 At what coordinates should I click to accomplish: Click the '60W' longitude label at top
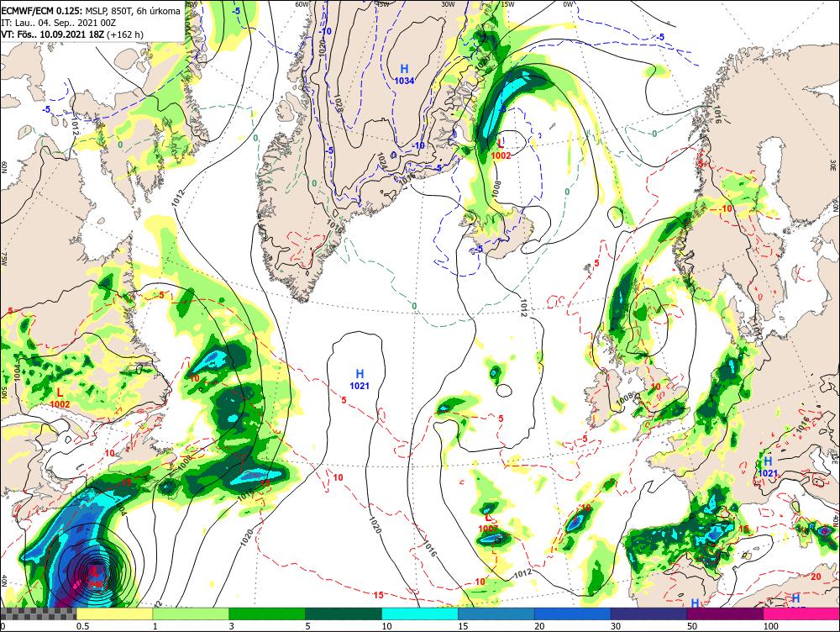302,3
